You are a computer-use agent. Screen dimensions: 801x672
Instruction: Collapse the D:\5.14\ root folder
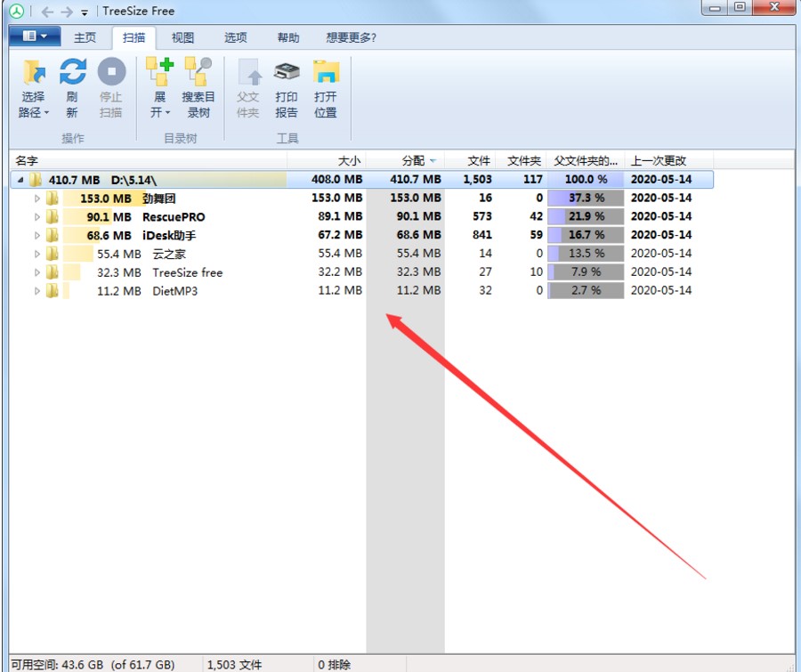coord(20,180)
